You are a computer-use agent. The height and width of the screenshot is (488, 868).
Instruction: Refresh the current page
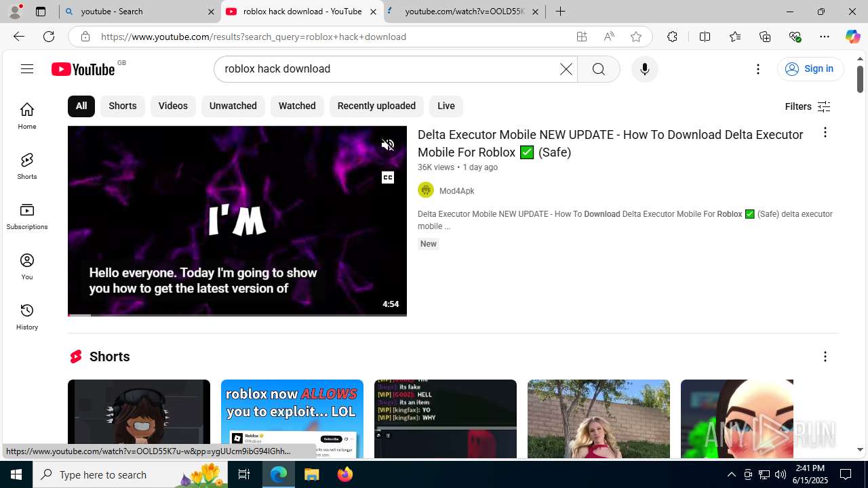point(49,37)
